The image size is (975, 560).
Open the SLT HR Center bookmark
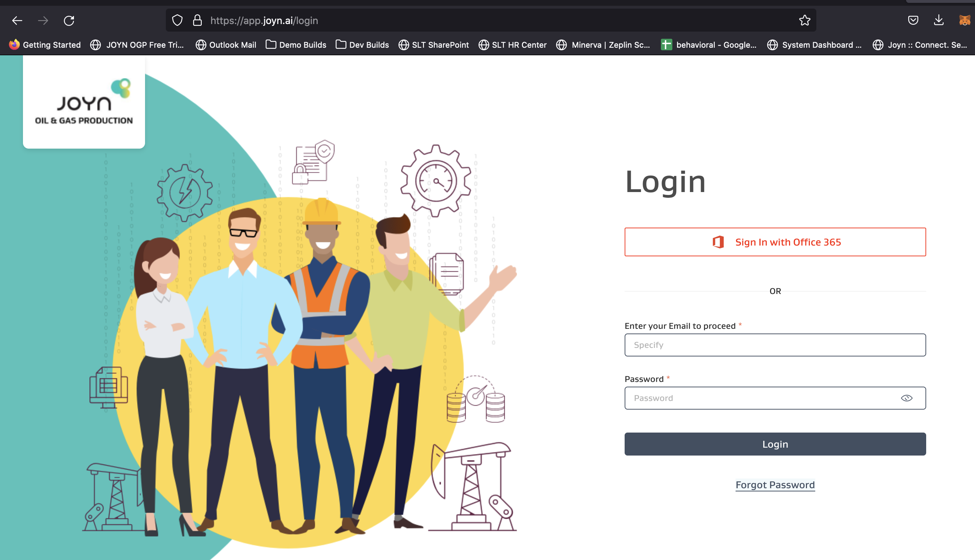click(512, 45)
